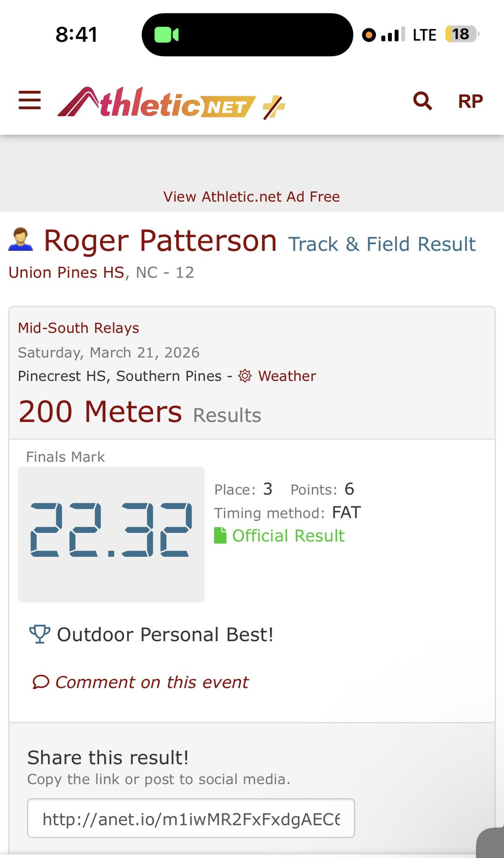The width and height of the screenshot is (504, 858).
Task: Tap the personal best trophy icon
Action: [40, 634]
